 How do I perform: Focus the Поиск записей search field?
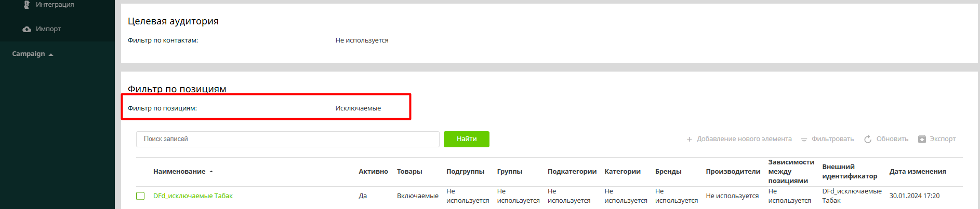coord(287,139)
